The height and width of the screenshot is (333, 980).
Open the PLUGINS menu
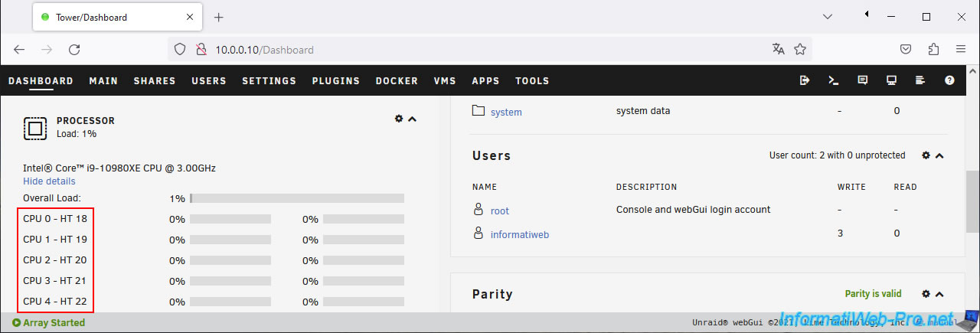(x=336, y=80)
